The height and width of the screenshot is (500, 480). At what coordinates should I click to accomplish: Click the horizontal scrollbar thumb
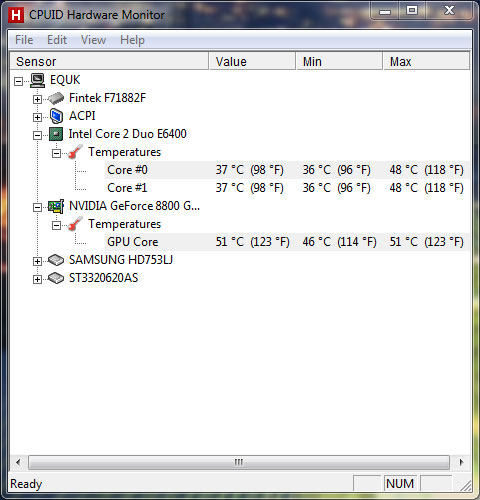[239, 462]
